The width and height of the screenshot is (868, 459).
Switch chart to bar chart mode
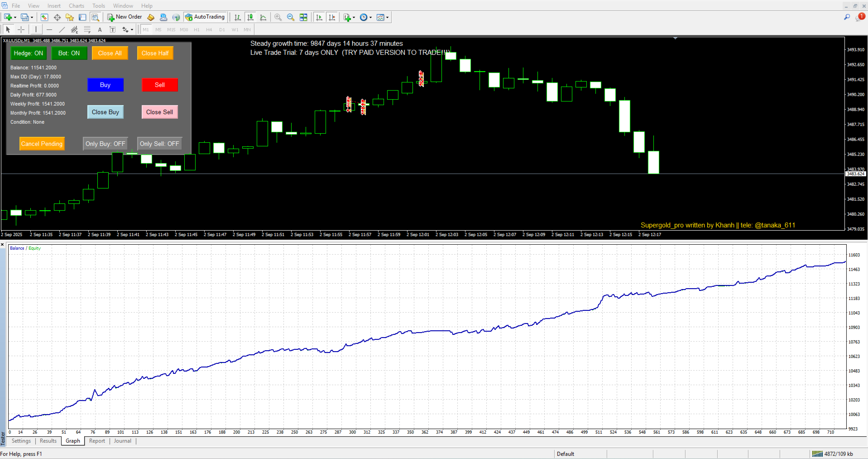[238, 17]
